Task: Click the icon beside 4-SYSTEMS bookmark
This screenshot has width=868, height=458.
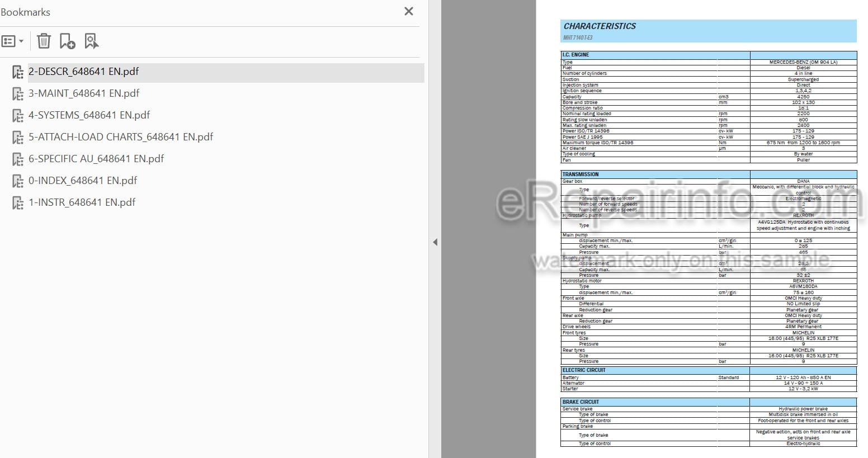Action: 18,116
